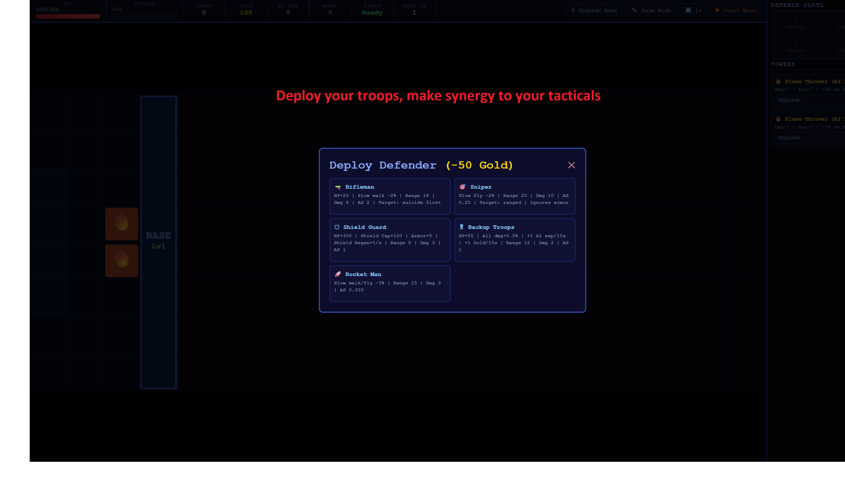Click the Wave counter value 0
The width and height of the screenshot is (845, 504).
[x=330, y=13]
